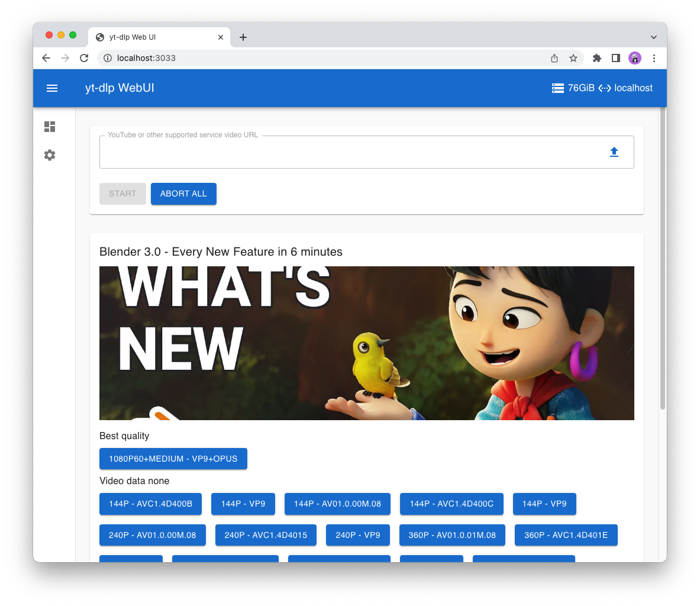Open Chrome's three-dot menu
Image resolution: width=700 pixels, height=606 pixels.
coord(654,58)
